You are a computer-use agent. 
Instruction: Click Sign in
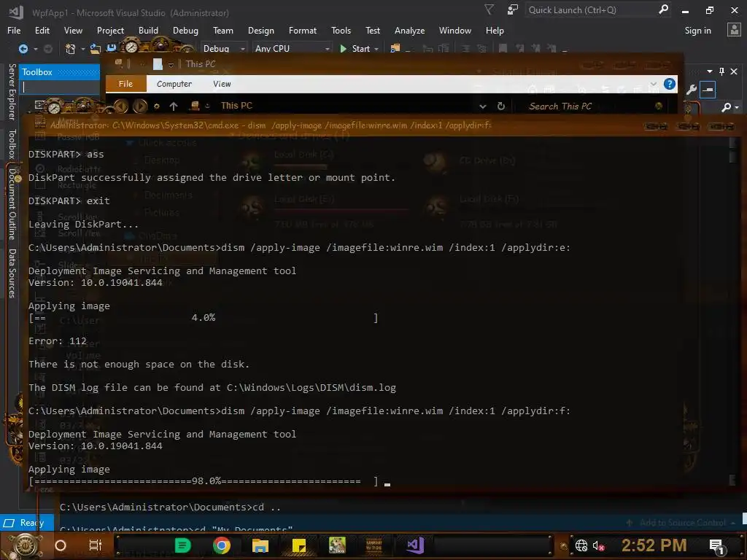tap(697, 31)
